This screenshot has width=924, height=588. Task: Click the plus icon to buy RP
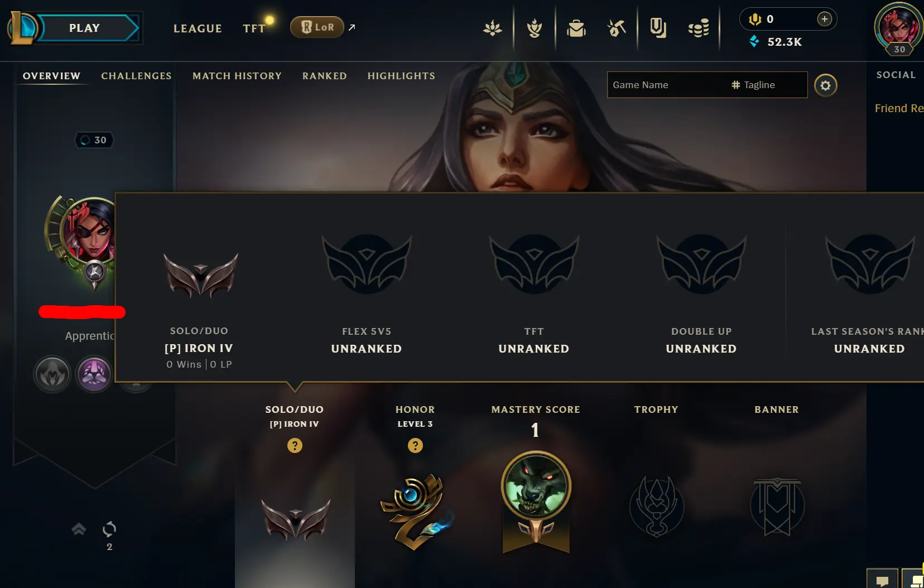(x=824, y=19)
